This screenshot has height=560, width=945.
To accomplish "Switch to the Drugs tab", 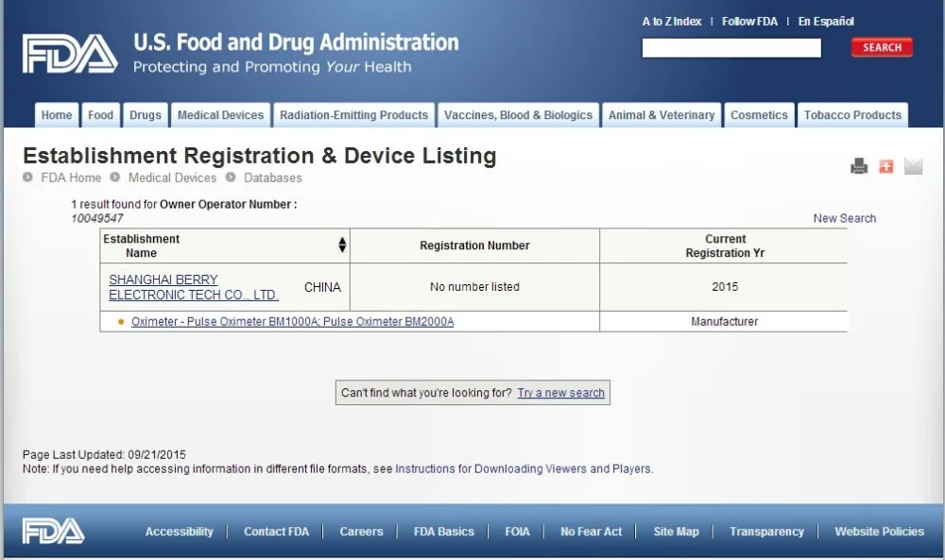I will click(146, 115).
